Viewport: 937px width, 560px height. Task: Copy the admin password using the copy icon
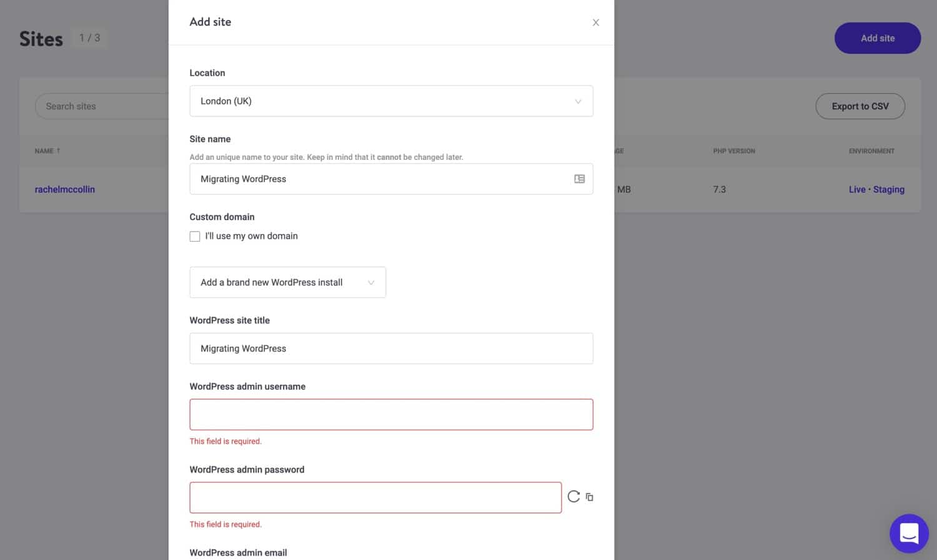pyautogui.click(x=589, y=496)
